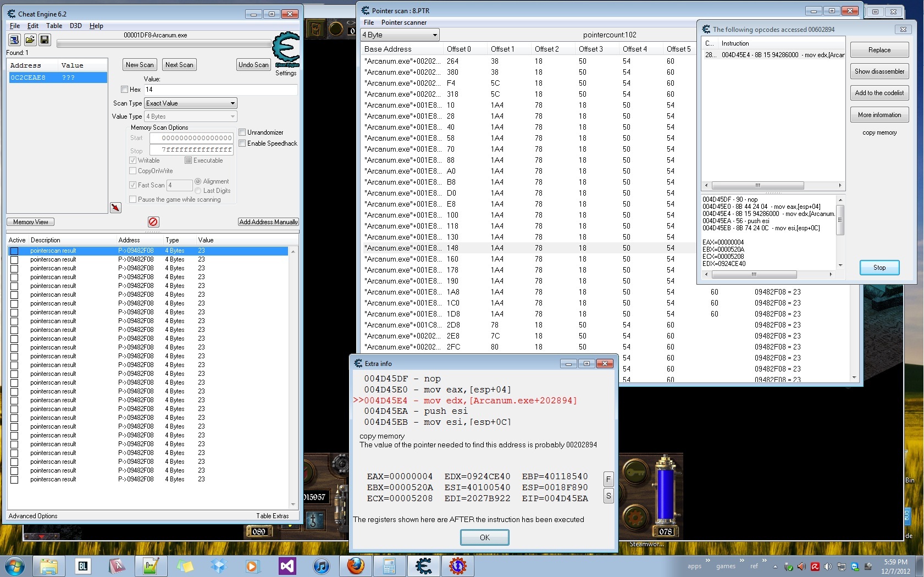The height and width of the screenshot is (577, 924).
Task: Click the Value input field
Action: [221, 90]
